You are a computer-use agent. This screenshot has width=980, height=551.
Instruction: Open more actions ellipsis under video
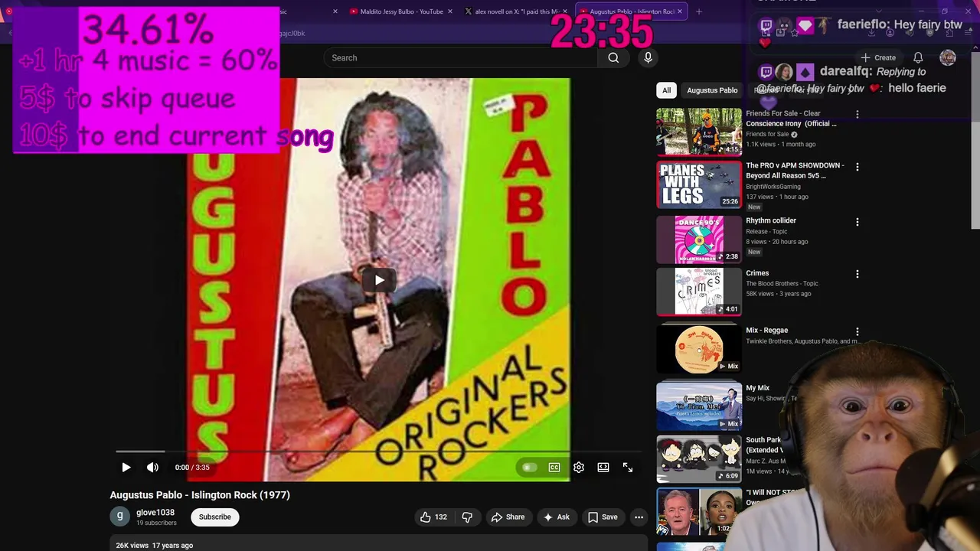pyautogui.click(x=639, y=517)
